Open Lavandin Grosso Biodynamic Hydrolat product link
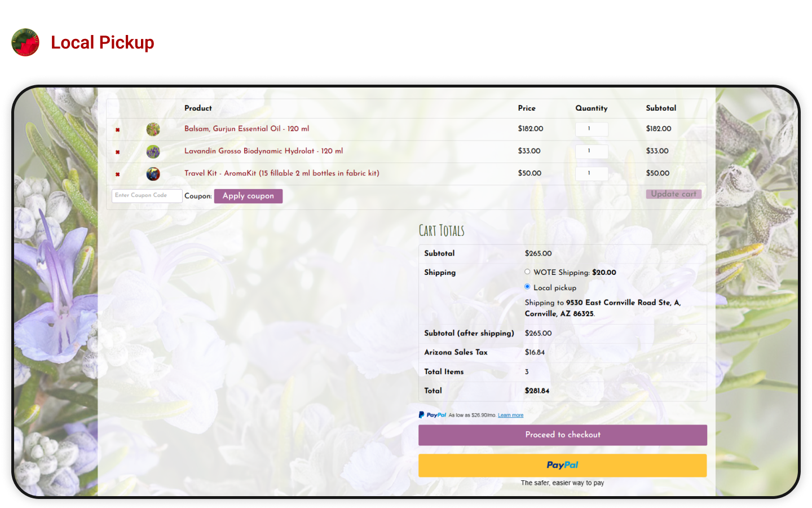Image resolution: width=812 pixels, height=508 pixels. [263, 151]
